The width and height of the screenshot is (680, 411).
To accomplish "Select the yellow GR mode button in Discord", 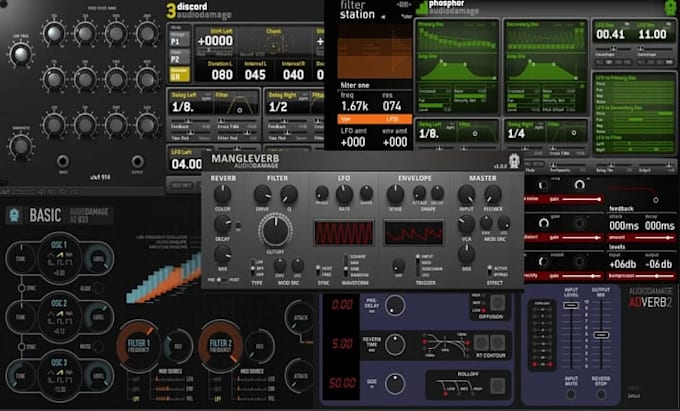I will click(179, 74).
